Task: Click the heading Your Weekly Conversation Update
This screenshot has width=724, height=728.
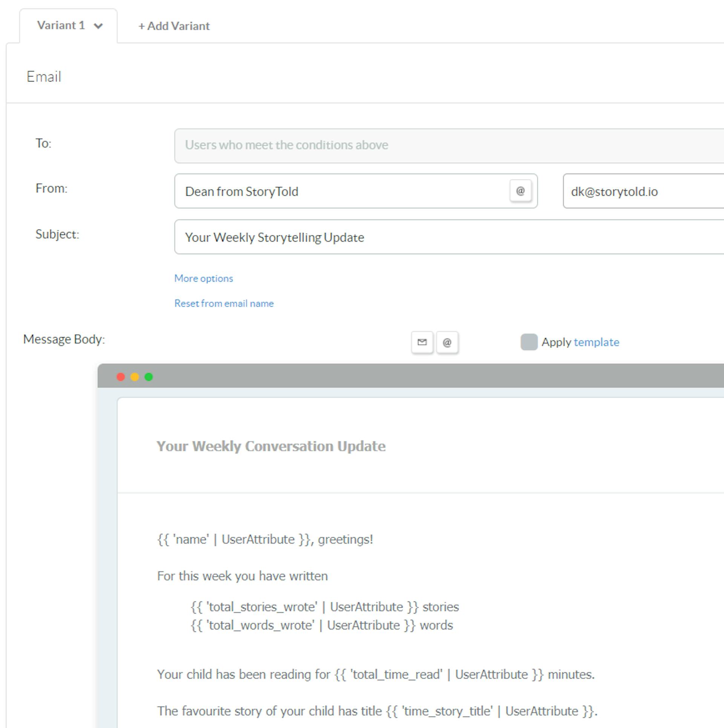Action: coord(271,446)
